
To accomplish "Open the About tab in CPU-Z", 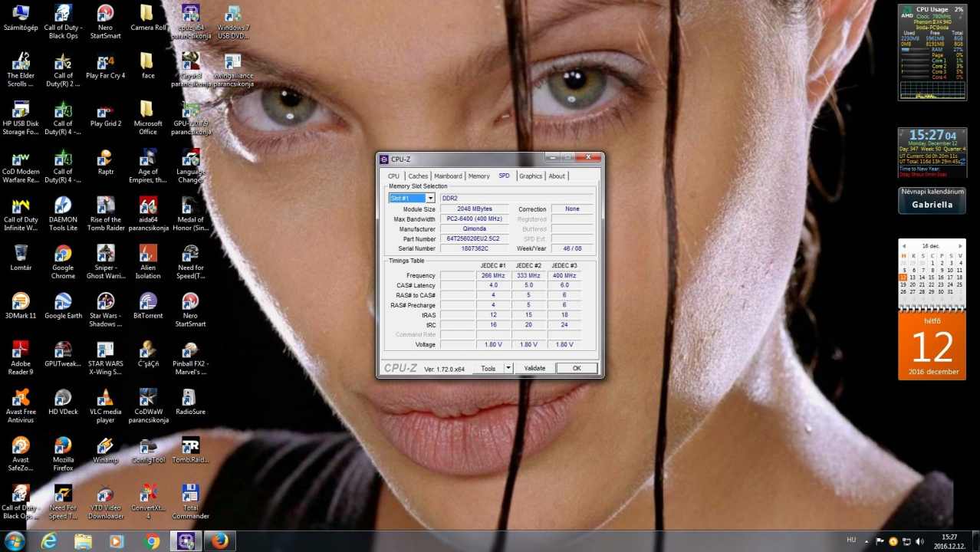I will [557, 176].
